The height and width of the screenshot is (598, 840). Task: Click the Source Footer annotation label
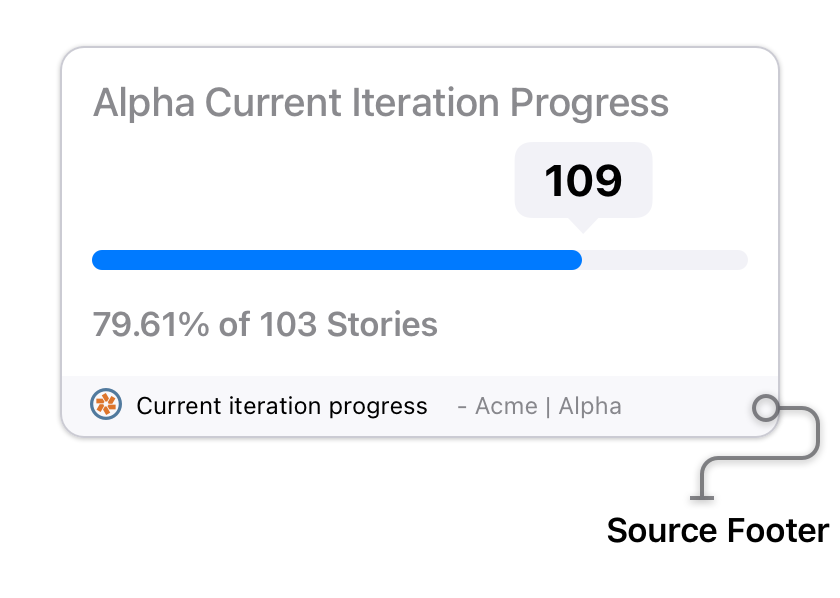(x=718, y=530)
